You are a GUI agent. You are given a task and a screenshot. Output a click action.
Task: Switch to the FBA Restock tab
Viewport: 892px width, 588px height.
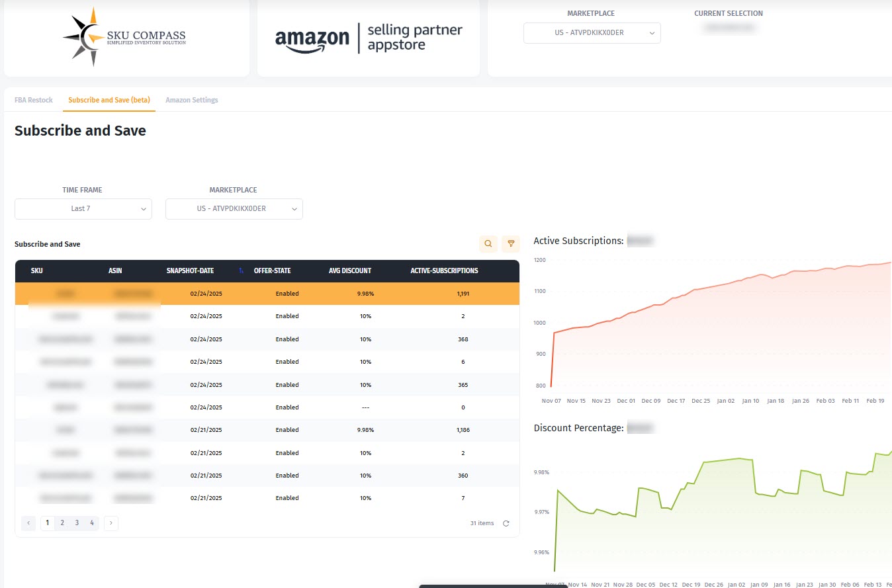coord(34,100)
